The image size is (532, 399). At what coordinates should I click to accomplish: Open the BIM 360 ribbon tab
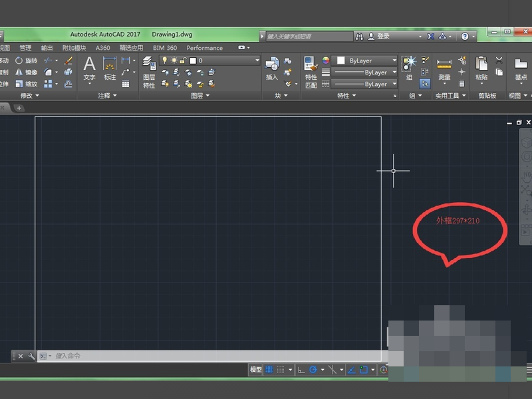click(165, 48)
